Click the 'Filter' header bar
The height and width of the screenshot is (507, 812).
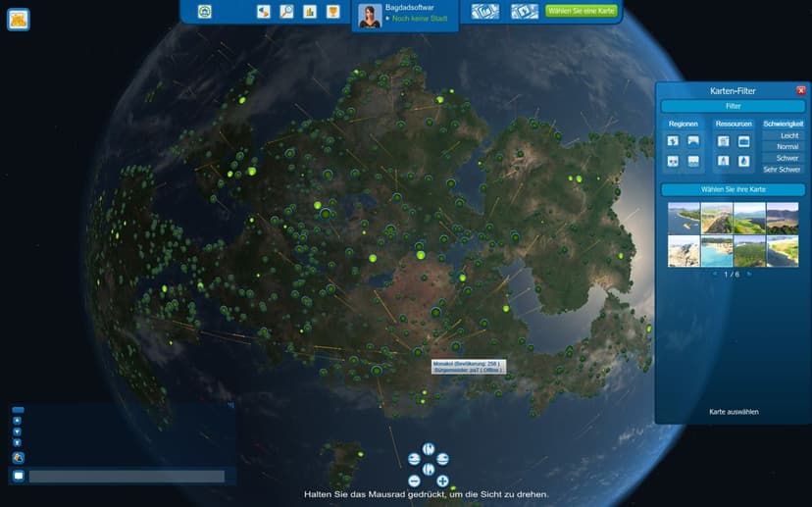pyautogui.click(x=733, y=106)
